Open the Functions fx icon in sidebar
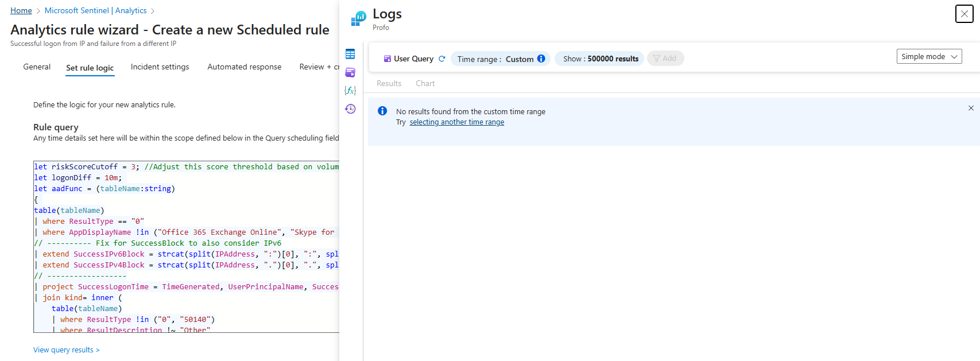980x361 pixels. tap(350, 90)
